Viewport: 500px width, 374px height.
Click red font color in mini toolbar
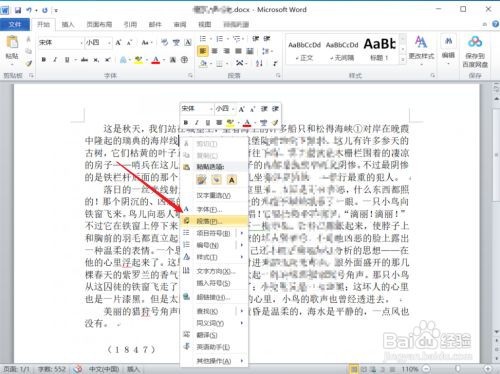tap(247, 123)
